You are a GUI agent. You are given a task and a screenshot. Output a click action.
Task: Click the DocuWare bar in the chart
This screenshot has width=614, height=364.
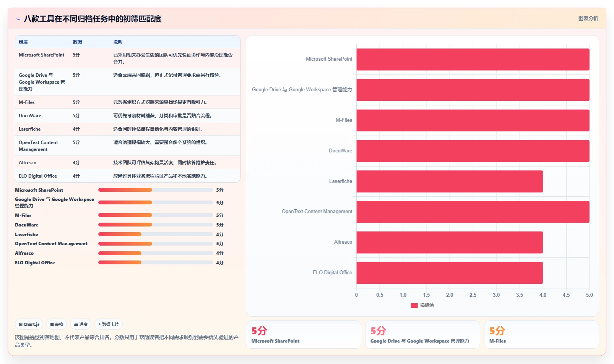[473, 151]
